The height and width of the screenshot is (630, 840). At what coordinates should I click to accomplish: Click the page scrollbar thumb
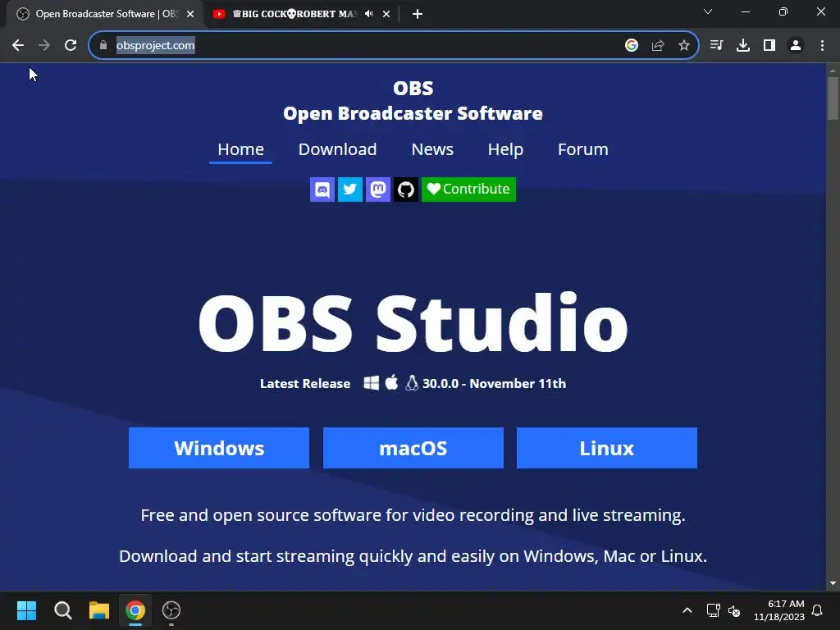[x=833, y=98]
